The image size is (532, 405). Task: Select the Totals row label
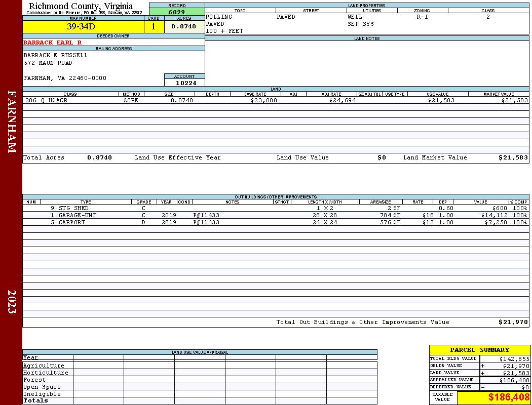[x=35, y=401]
